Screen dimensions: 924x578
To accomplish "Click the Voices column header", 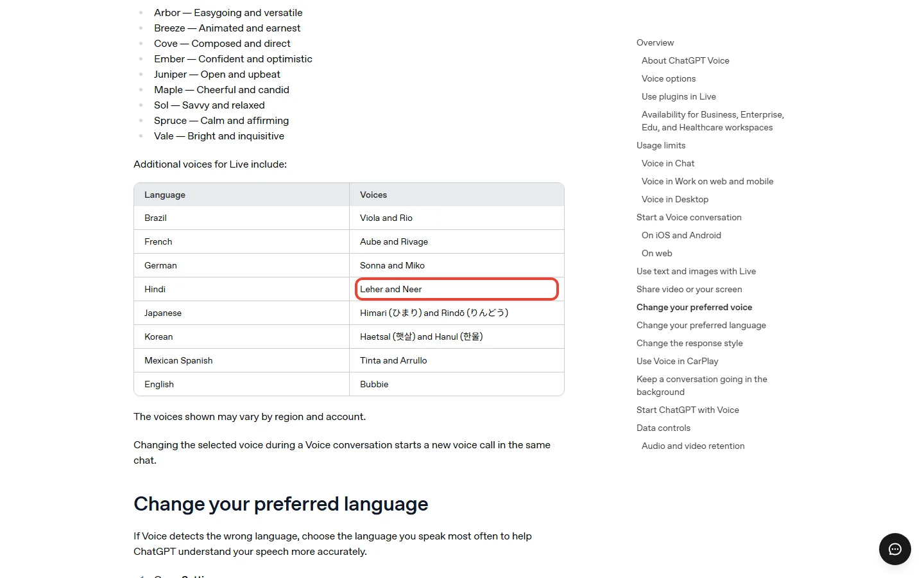I will point(457,195).
